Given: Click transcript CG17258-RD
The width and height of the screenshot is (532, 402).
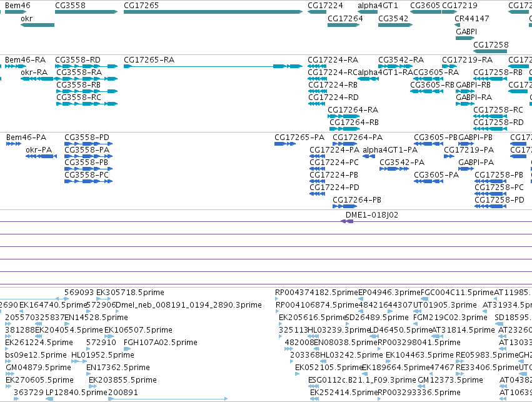Looking at the screenshot, I should pos(490,129).
